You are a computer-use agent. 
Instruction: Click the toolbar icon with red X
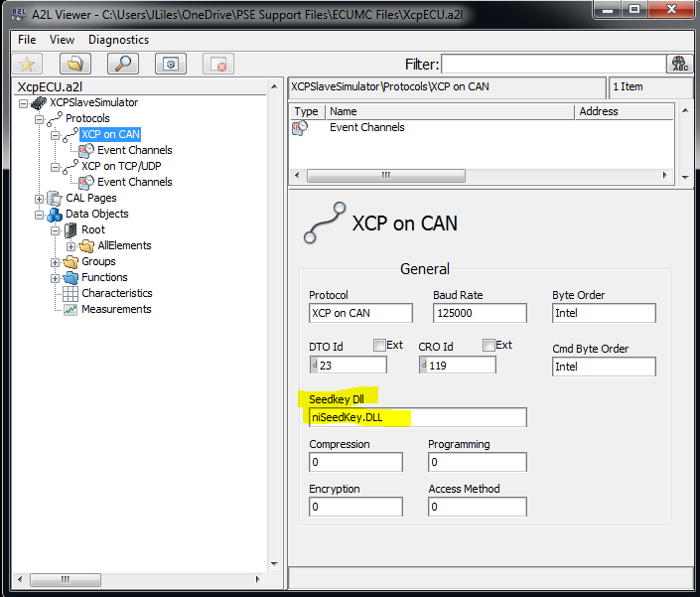[218, 64]
